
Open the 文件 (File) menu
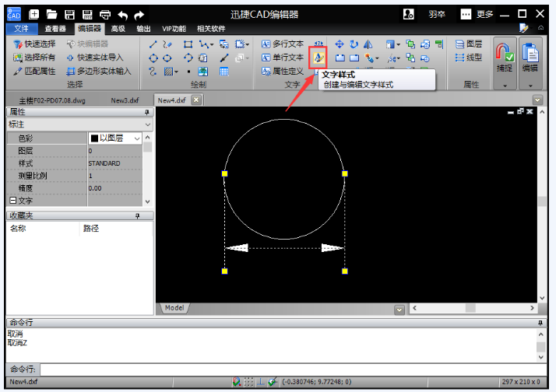pyautogui.click(x=21, y=29)
